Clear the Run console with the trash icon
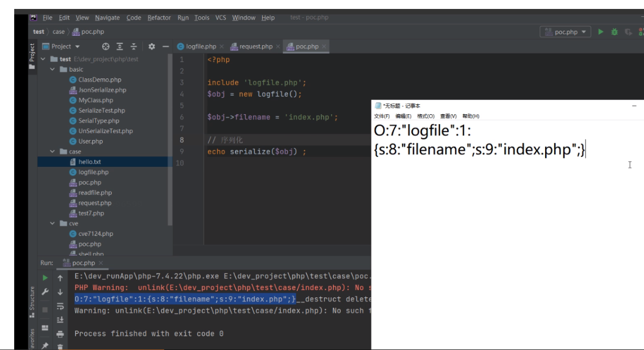 click(60, 346)
